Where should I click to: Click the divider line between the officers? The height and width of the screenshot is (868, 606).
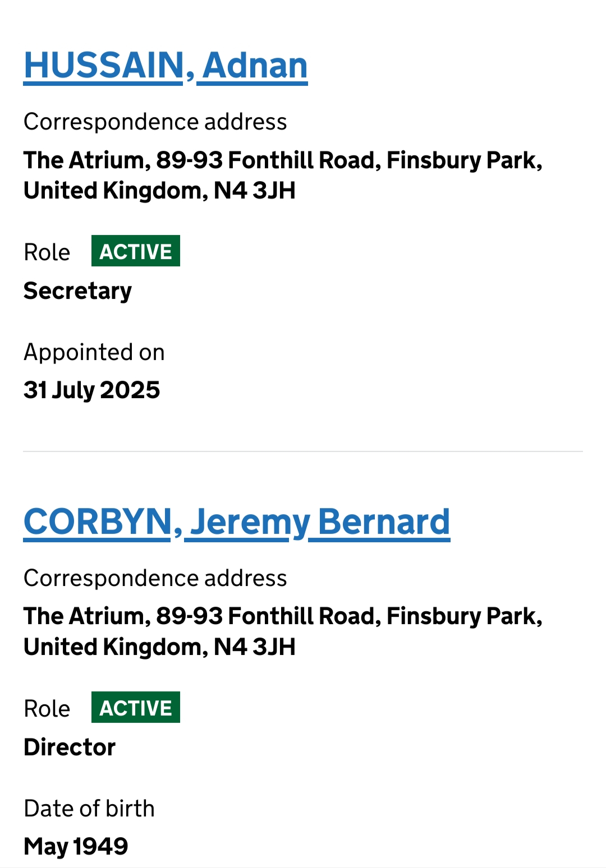pos(303,451)
